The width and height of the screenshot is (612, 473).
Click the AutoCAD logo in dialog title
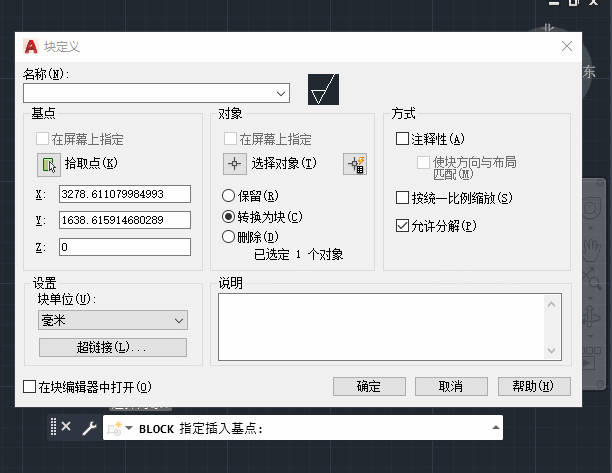point(31,46)
